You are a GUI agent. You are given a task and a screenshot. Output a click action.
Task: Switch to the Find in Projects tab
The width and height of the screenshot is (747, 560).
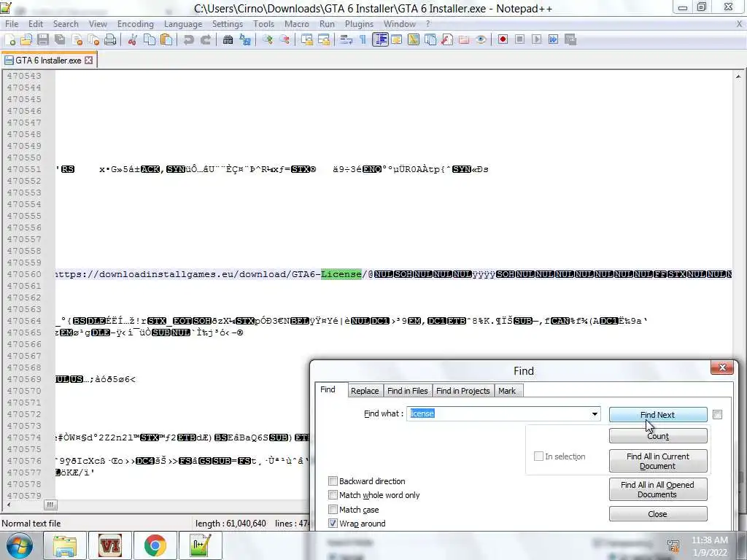pyautogui.click(x=462, y=391)
